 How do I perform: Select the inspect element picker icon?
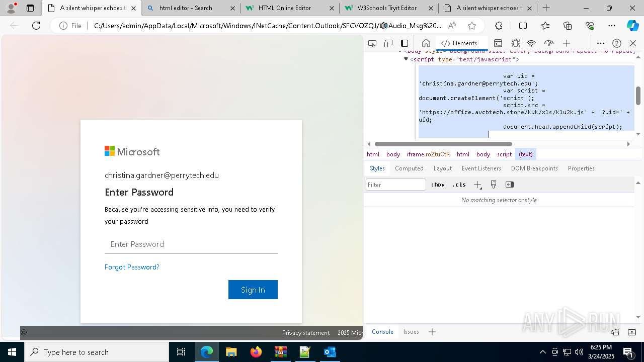tap(372, 43)
